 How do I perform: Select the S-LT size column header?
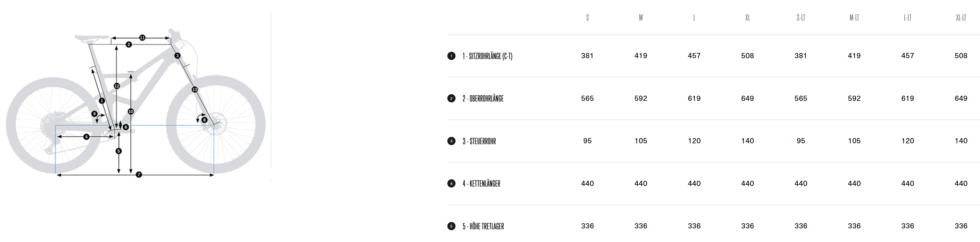tap(800, 18)
